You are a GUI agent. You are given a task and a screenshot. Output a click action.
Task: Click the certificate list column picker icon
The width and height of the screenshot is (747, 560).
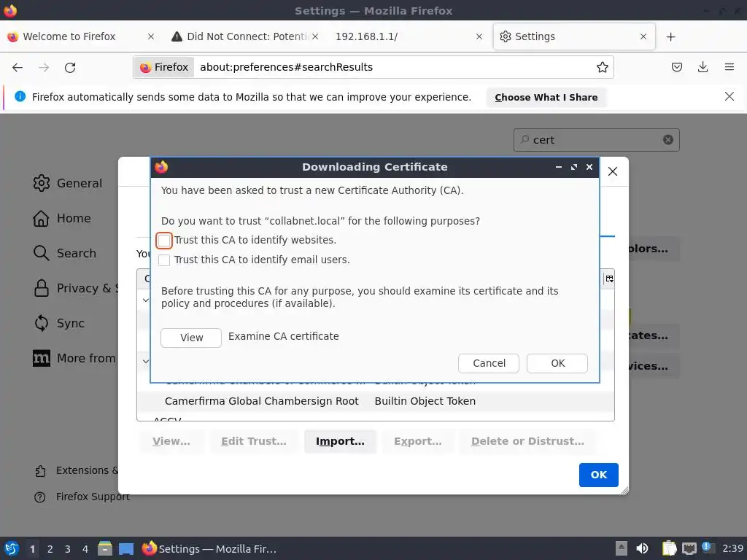pyautogui.click(x=609, y=279)
